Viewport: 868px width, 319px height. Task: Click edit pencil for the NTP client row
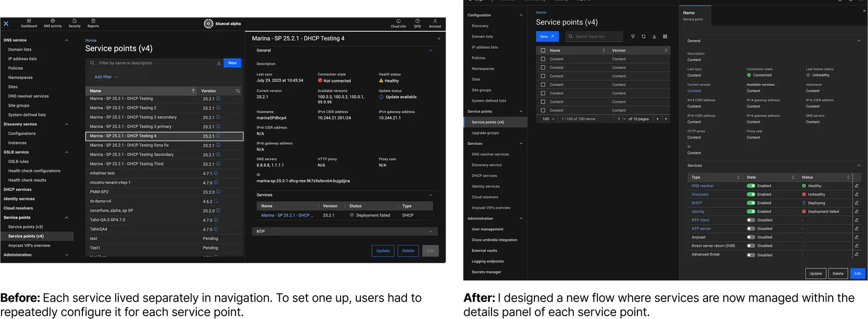[857, 220]
